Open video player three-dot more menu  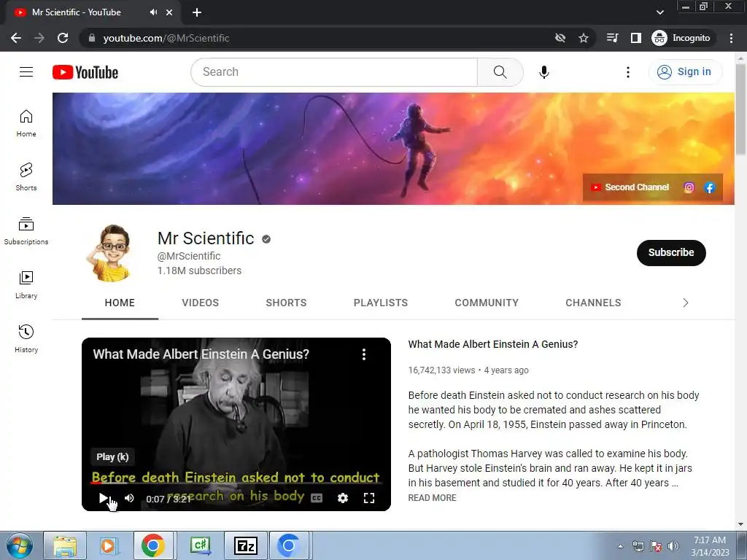point(364,354)
